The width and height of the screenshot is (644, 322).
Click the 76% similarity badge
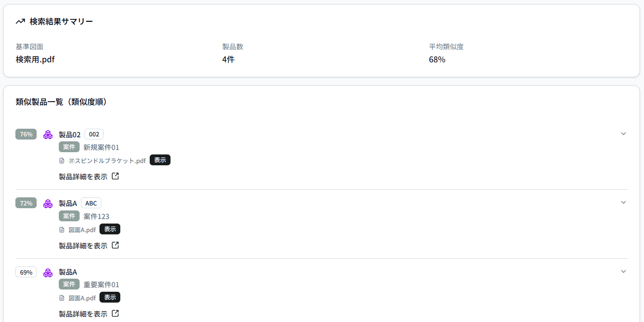pyautogui.click(x=26, y=134)
